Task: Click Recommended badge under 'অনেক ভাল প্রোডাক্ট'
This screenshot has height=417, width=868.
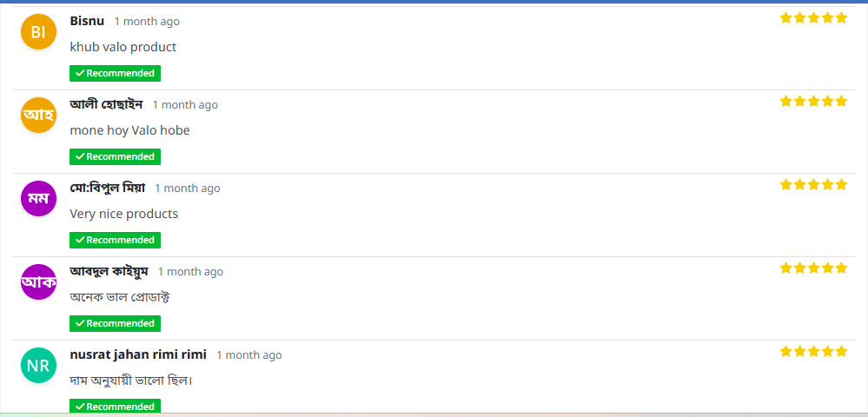Action: pyautogui.click(x=115, y=323)
